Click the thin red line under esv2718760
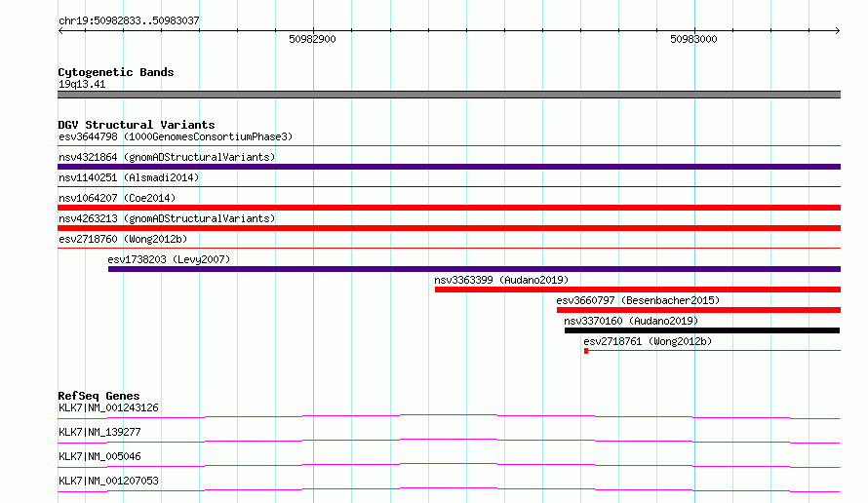 tap(449, 249)
